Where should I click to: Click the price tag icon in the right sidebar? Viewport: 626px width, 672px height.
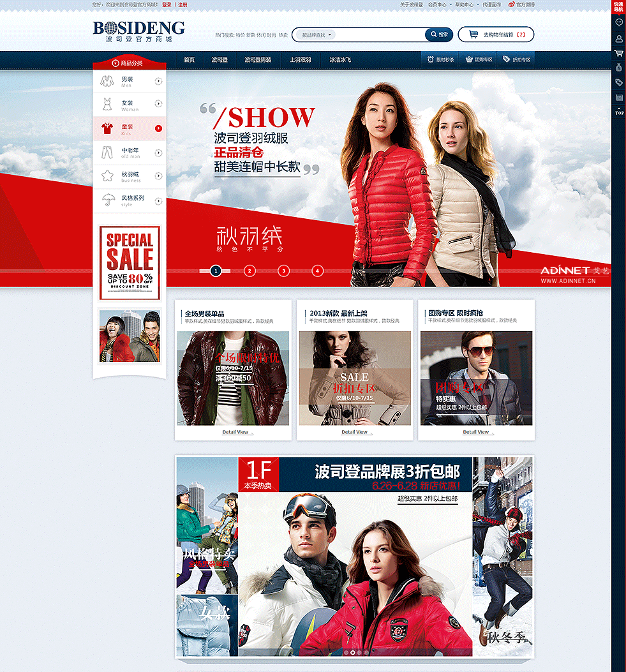click(x=619, y=82)
